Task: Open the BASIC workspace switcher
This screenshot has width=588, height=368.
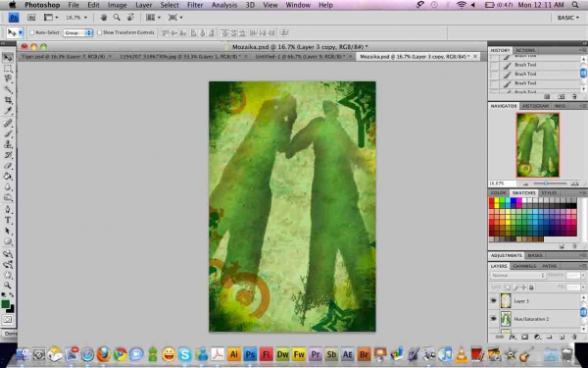Action: click(568, 18)
